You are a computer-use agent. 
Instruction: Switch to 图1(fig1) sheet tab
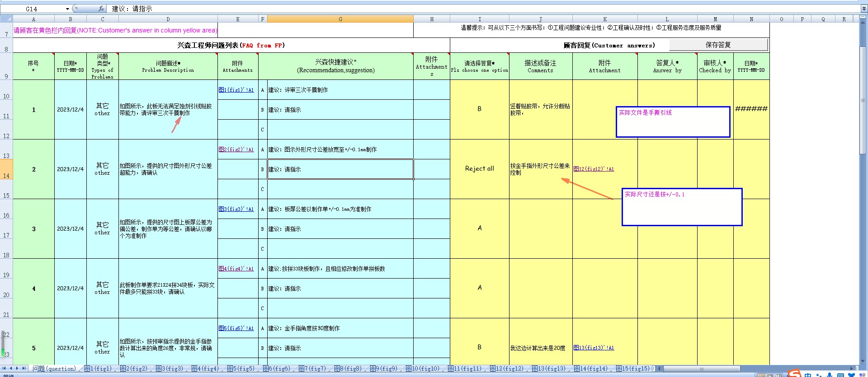point(98,368)
